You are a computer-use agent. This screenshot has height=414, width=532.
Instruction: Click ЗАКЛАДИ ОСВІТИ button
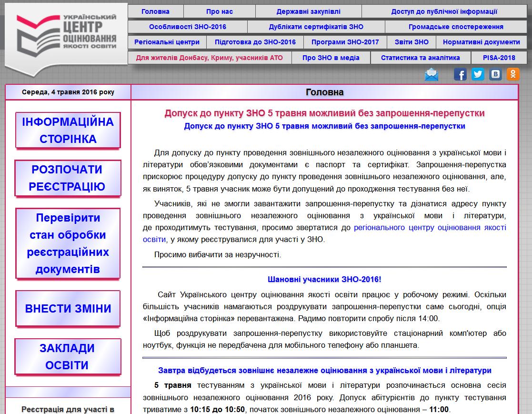point(68,357)
